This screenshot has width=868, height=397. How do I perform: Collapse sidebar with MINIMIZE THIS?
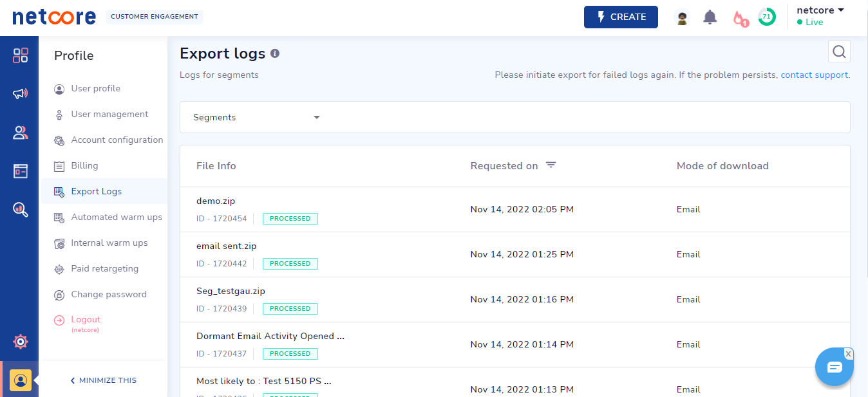coord(103,380)
